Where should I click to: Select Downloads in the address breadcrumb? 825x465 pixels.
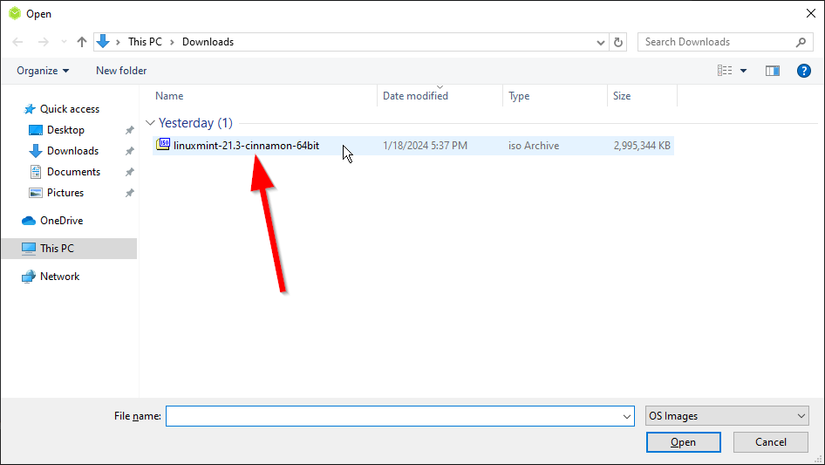point(208,42)
